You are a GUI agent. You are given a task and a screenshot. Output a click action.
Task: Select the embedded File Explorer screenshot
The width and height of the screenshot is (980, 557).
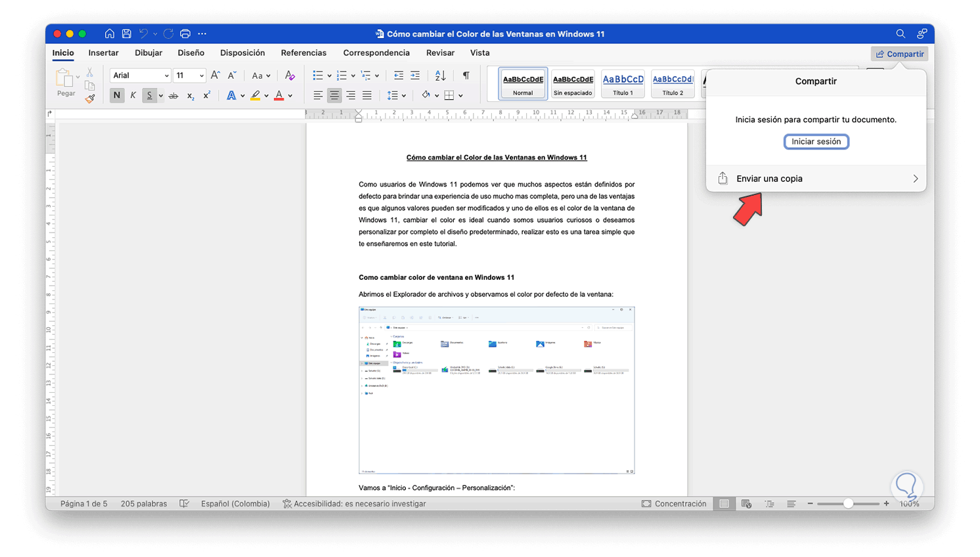click(x=497, y=390)
